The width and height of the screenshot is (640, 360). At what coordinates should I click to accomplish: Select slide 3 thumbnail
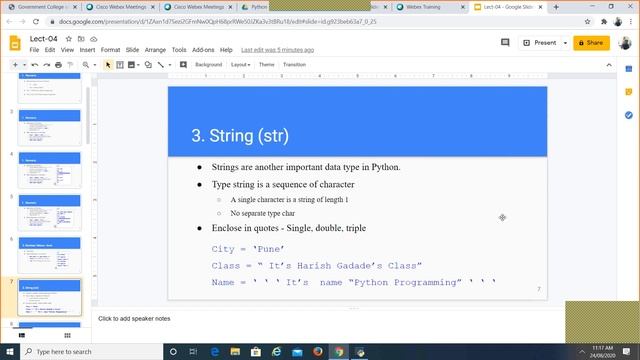pos(49,127)
